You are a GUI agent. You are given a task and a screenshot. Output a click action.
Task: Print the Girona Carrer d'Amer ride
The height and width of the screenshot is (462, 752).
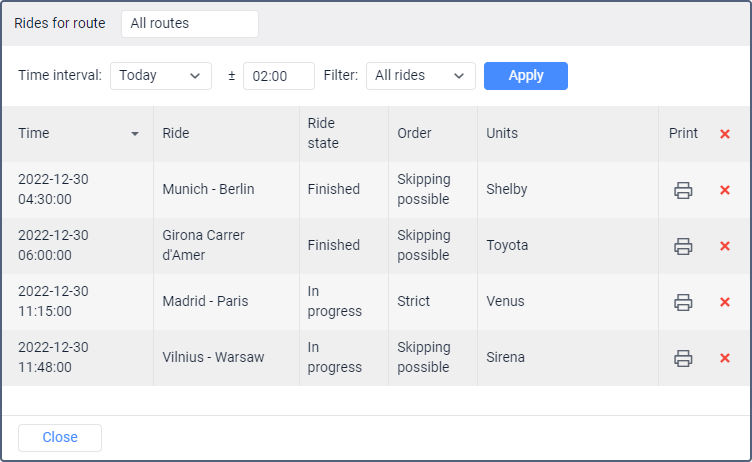[x=683, y=246]
